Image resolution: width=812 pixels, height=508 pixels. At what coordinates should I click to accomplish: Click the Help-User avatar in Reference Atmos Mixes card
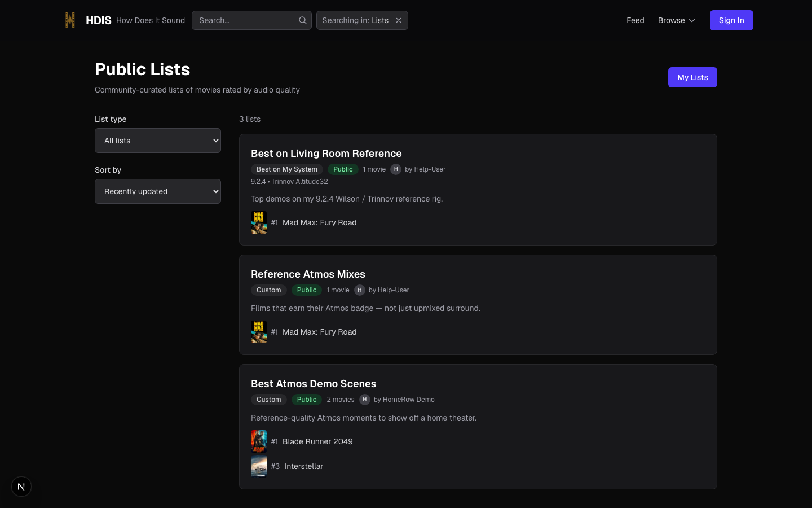coord(360,290)
